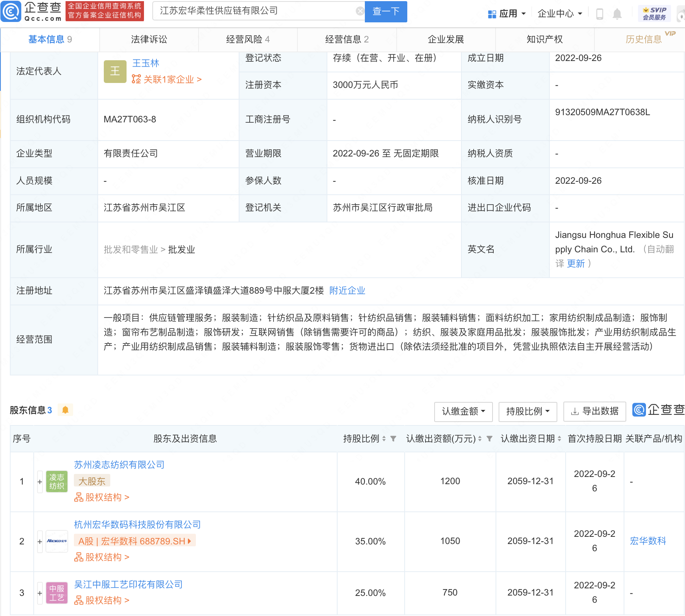Click the 大股东 tag
Screen dimensions: 685x616
(92, 481)
